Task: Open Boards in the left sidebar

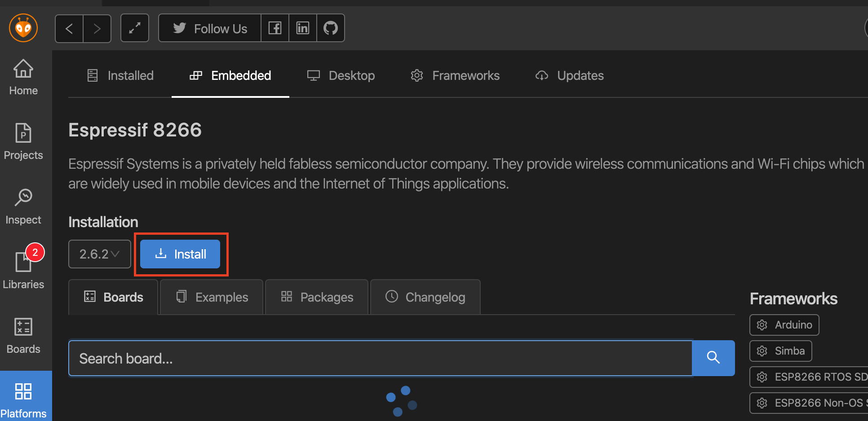Action: [23, 336]
